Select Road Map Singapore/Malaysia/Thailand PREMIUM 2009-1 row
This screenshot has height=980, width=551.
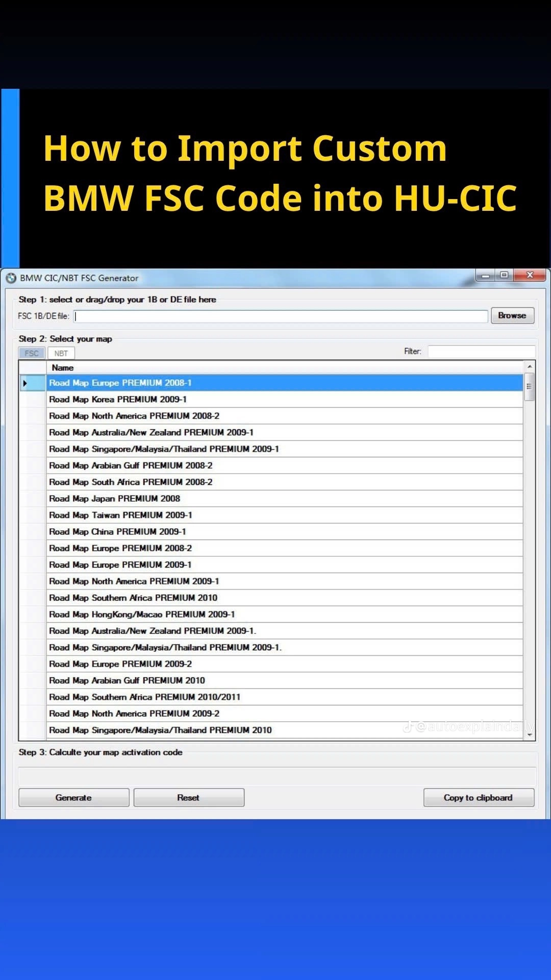click(x=285, y=449)
